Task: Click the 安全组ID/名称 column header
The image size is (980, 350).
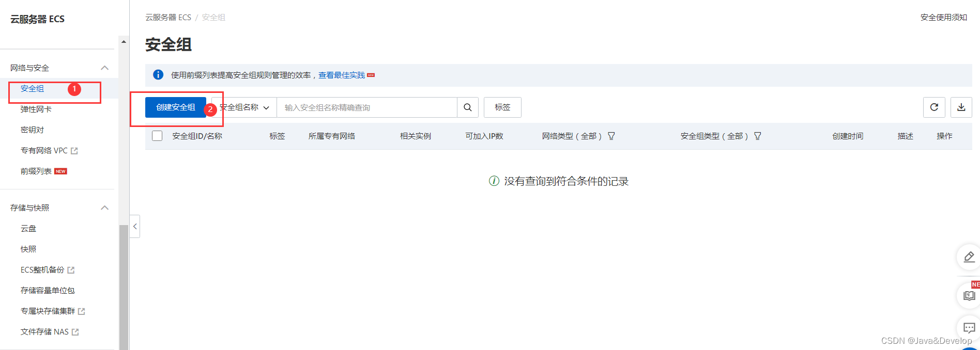Action: click(x=197, y=136)
